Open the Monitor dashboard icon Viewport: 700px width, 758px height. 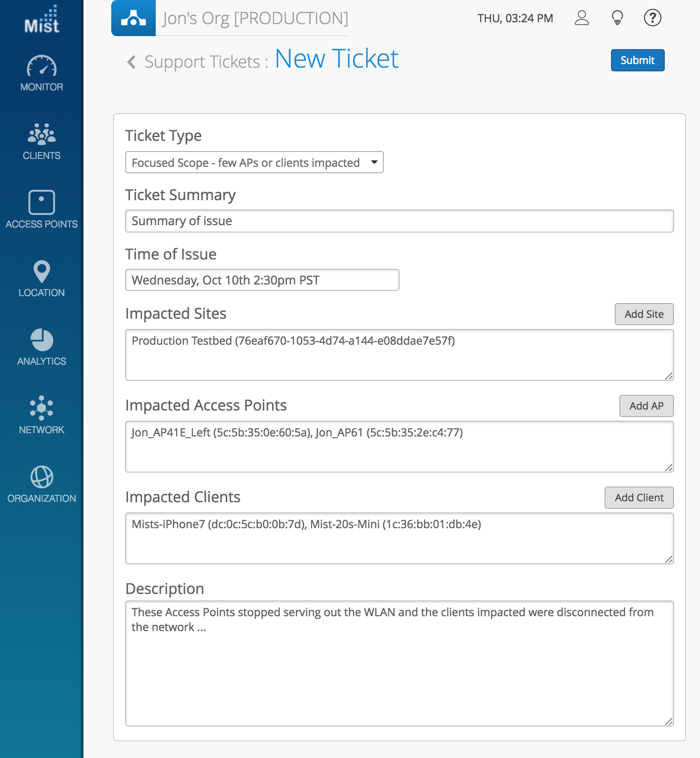(x=42, y=67)
